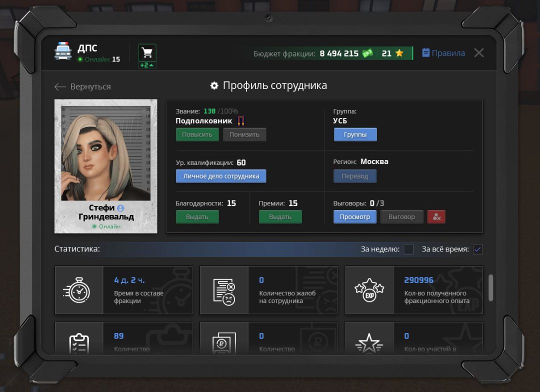The image size is (540, 392).
Task: Click the gold star rating icon
Action: click(x=399, y=53)
